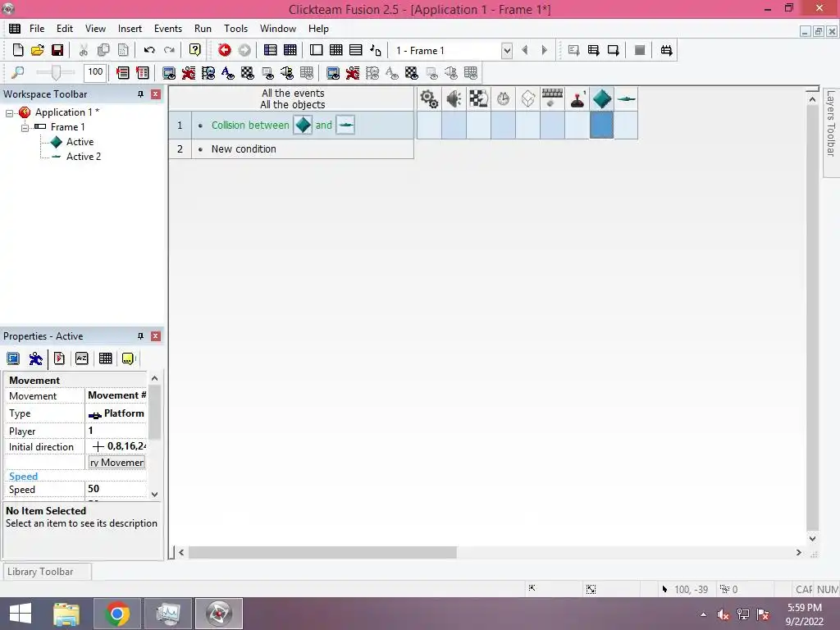
Task: Collapse the Frame 1 tree node
Action: coord(25,128)
